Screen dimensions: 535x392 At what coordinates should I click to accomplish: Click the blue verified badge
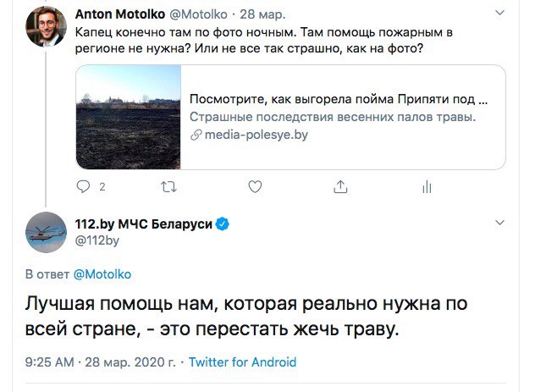point(223,224)
